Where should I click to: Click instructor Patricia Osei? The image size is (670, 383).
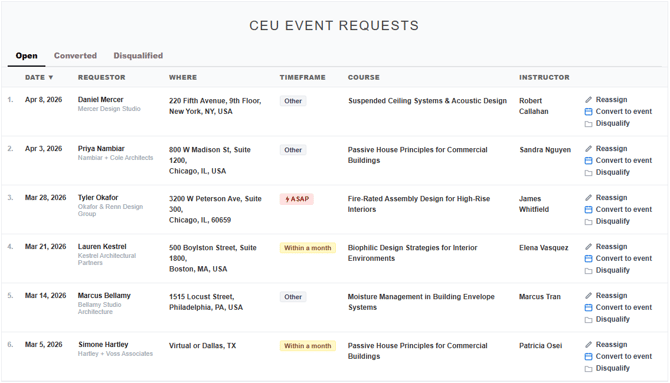(x=541, y=346)
